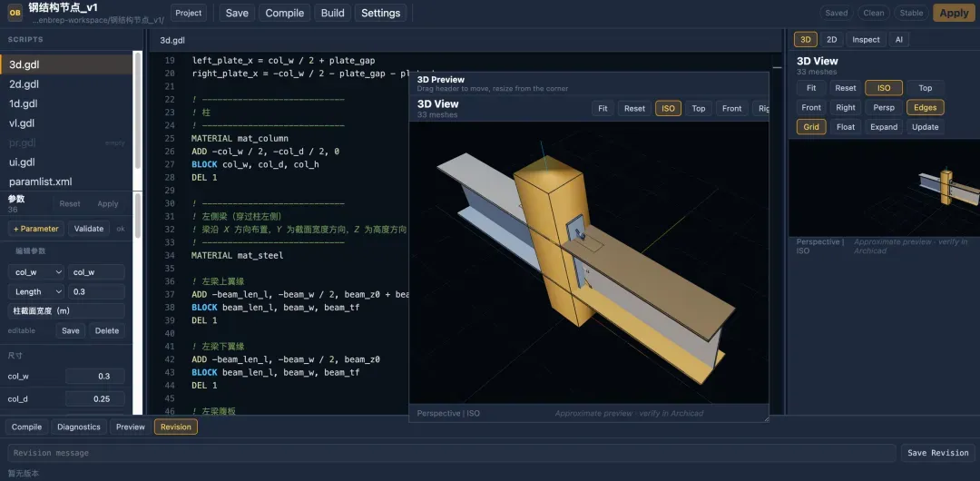
Task: Toggle Persp projection mode
Action: (x=884, y=108)
